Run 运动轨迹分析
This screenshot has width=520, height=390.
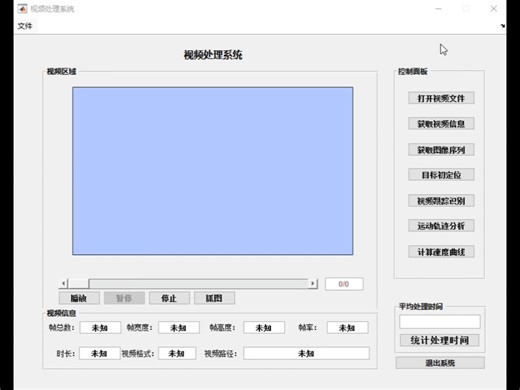click(x=441, y=226)
